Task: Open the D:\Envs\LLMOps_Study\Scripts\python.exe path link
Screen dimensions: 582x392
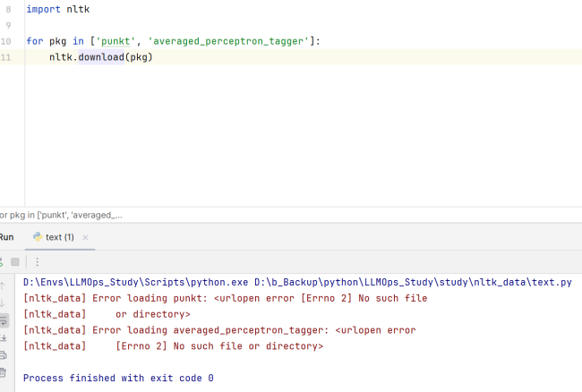Action: point(135,282)
